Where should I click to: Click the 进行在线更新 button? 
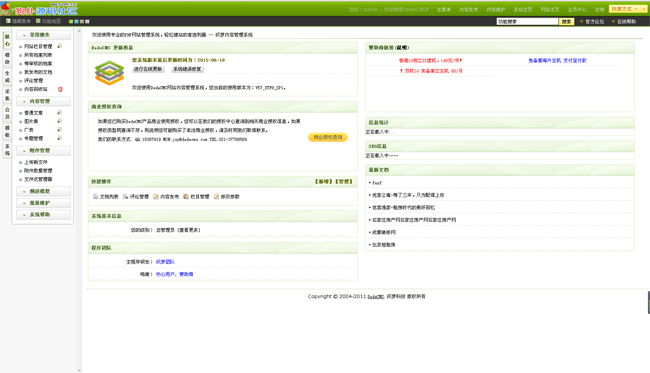(x=148, y=69)
